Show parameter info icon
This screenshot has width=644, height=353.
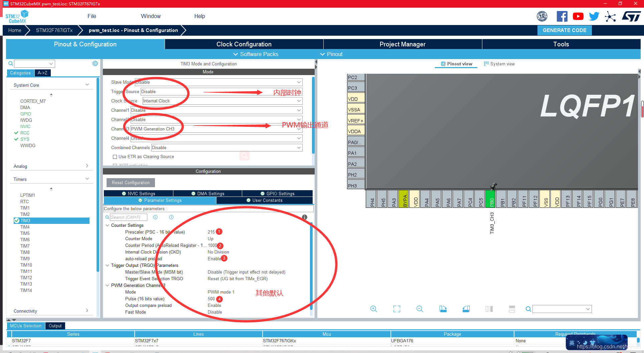click(x=305, y=217)
